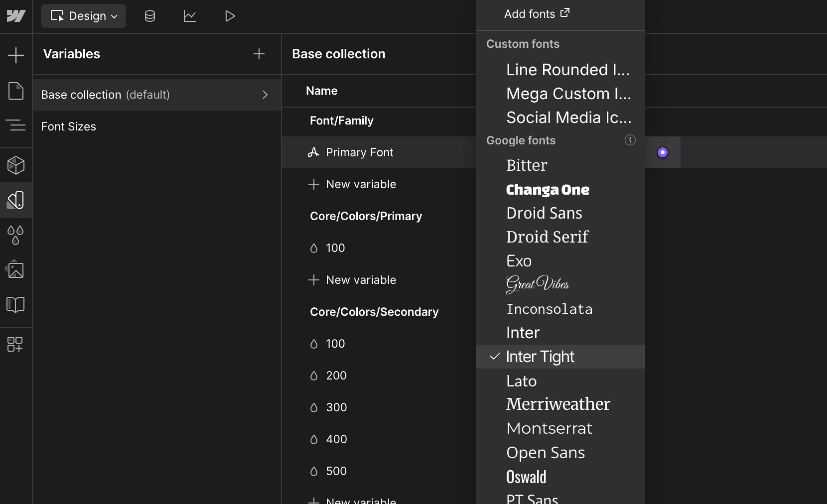Open the Style selectors droplets icon

tap(16, 235)
